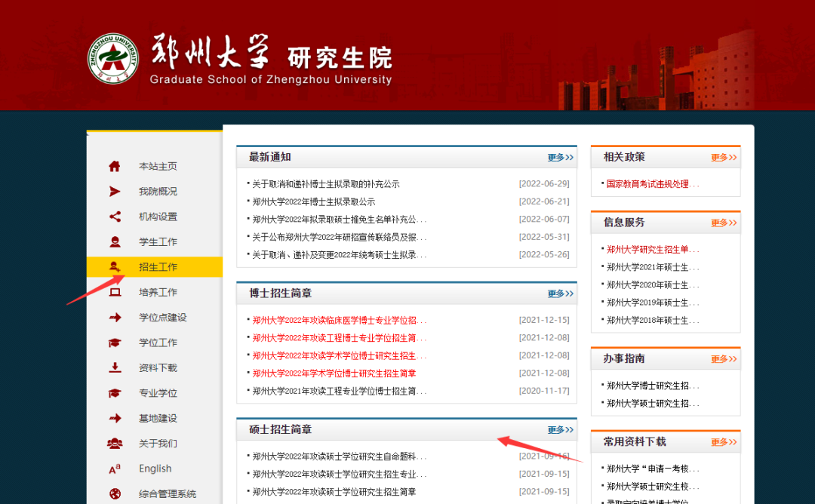
Task: Open notice 关于公布郑州大学2022年研招宣传联络员及报...
Action: pyautogui.click(x=339, y=237)
